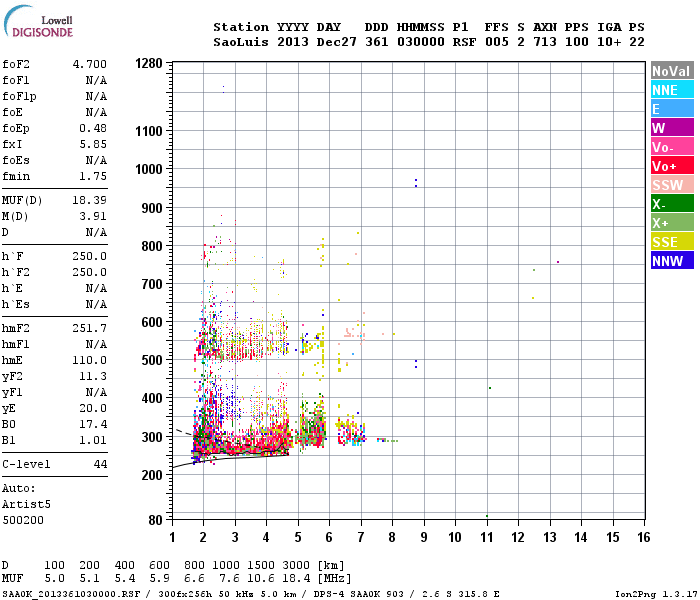Click the 5 MHz x-axis label
Viewport: 700px width, 600px height.
(x=298, y=537)
